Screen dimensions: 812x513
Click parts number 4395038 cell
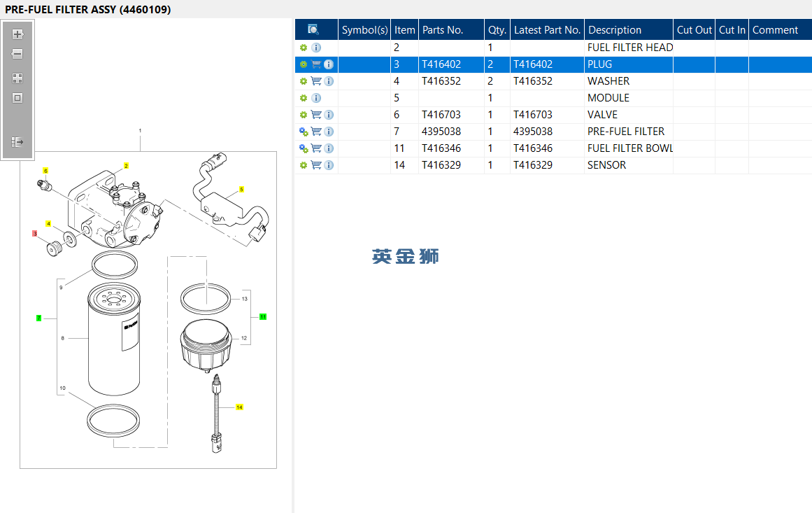(451, 132)
